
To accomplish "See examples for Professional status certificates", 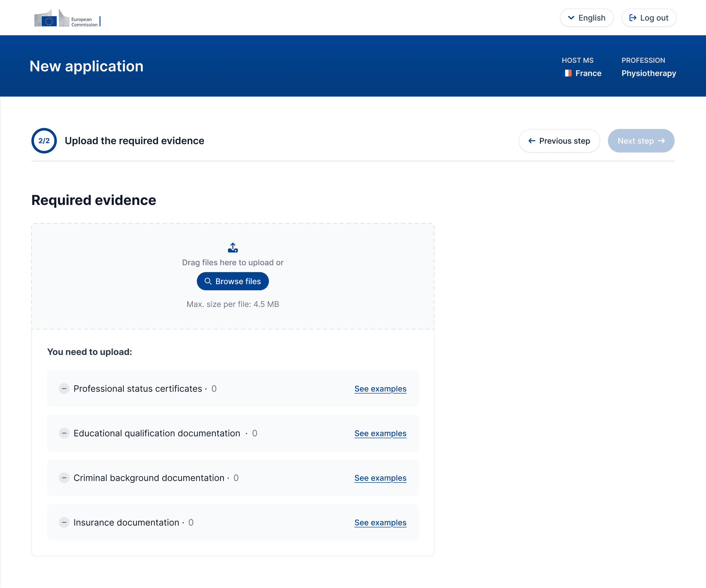I will pos(380,389).
